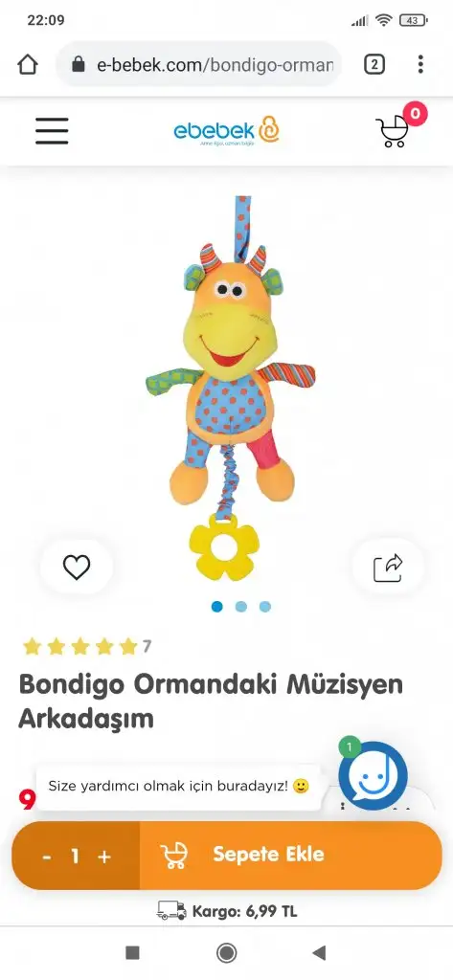Open the baby stroller shopping cart

[x=393, y=131]
